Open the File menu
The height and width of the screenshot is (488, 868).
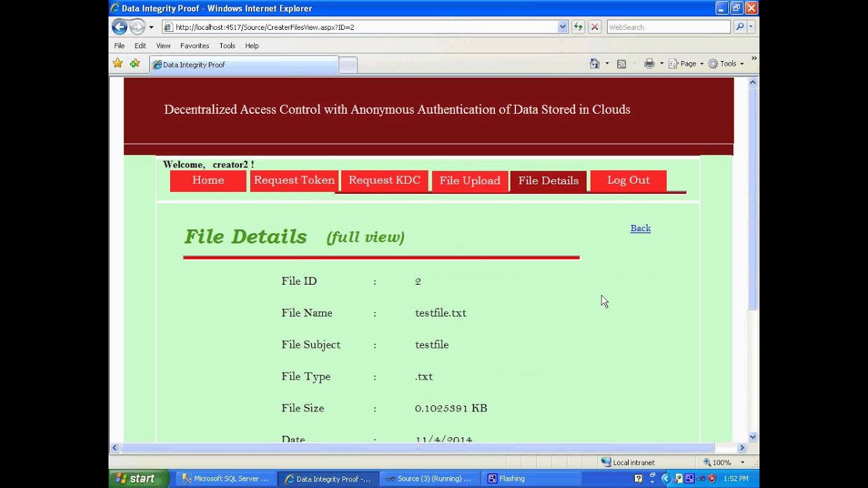pyautogui.click(x=119, y=45)
